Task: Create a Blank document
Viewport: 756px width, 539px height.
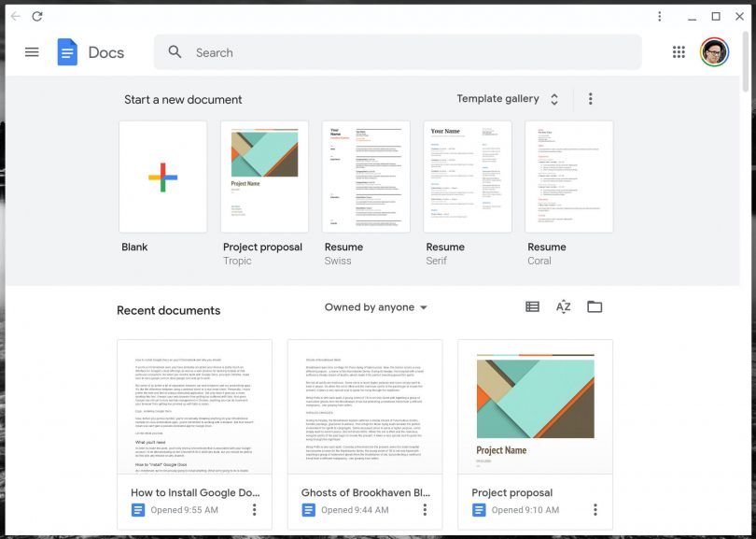Action: 163,174
